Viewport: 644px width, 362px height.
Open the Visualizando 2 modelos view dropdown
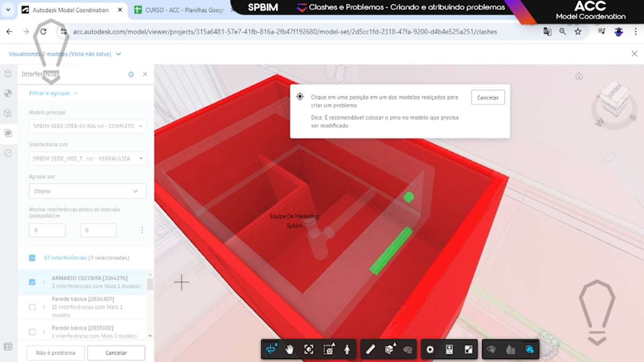click(65, 54)
